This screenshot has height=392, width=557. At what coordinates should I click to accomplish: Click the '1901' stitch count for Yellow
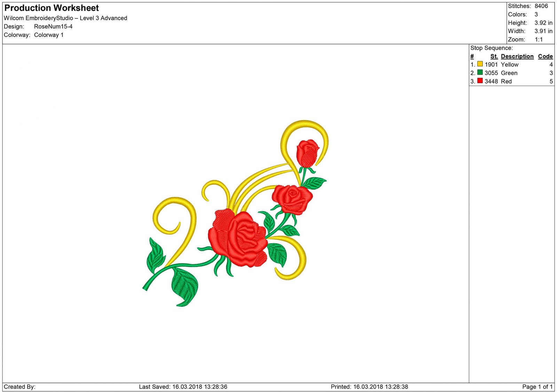491,65
